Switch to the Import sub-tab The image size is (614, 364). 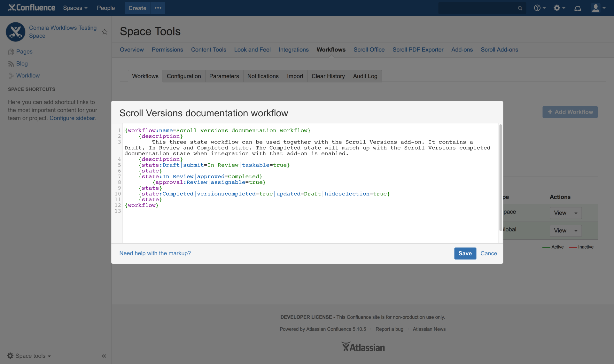click(295, 76)
